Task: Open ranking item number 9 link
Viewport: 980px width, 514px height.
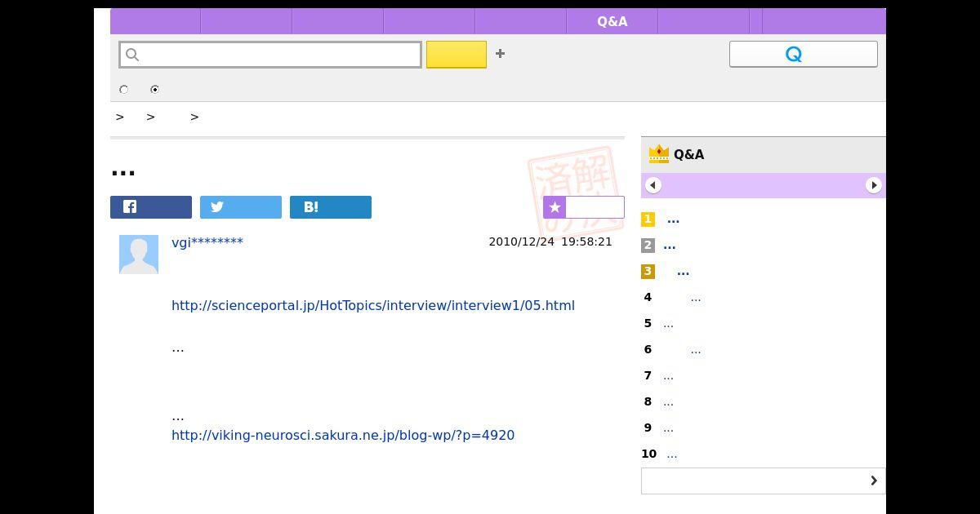Action: point(668,428)
